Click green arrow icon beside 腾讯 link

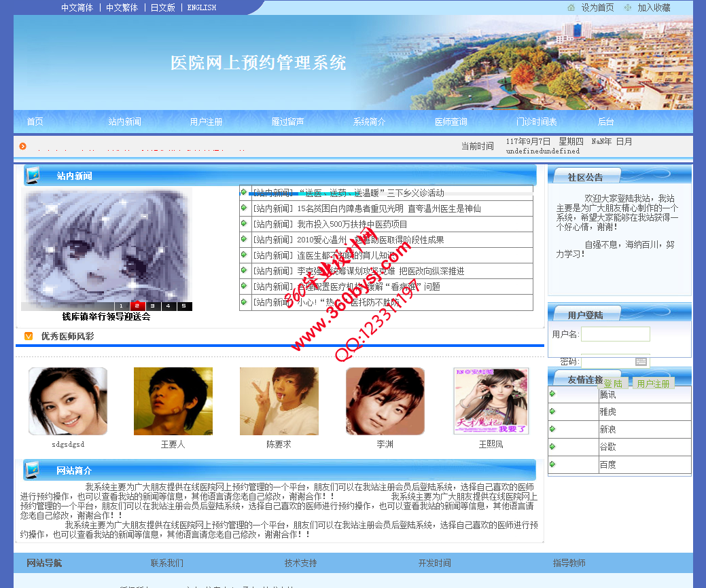(552, 394)
